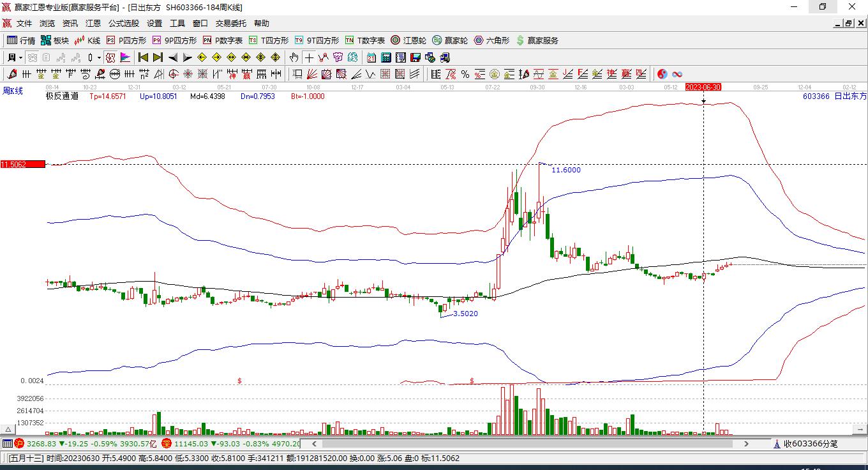This screenshot has width=868, height=470.
Task: Open the 9P四方形 tool
Action: coord(174,40)
